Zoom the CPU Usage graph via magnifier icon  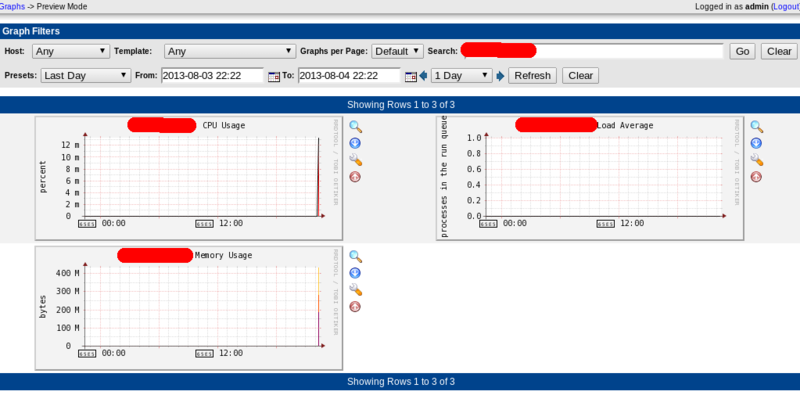click(x=355, y=127)
